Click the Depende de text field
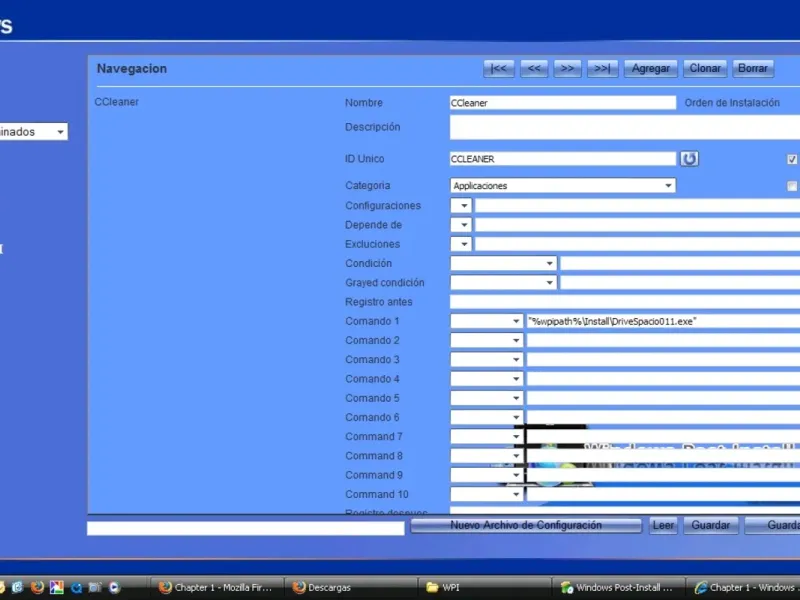Screen dimensions: 800x600 [x=638, y=225]
